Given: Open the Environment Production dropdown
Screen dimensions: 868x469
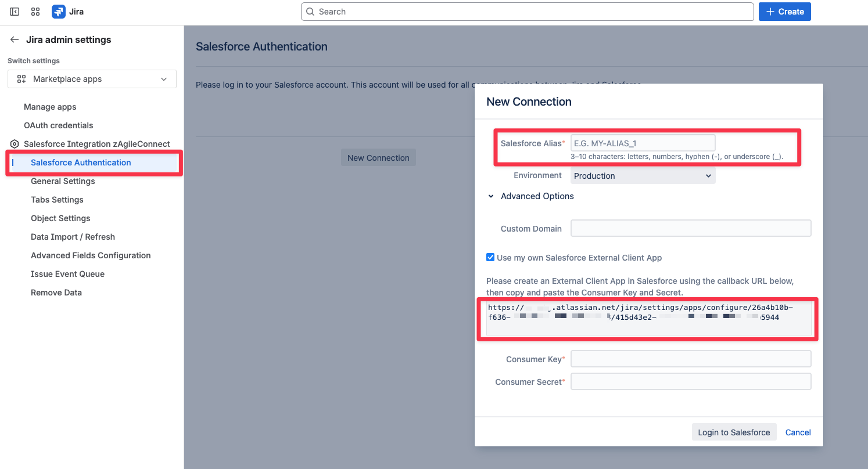Looking at the screenshot, I should click(643, 176).
